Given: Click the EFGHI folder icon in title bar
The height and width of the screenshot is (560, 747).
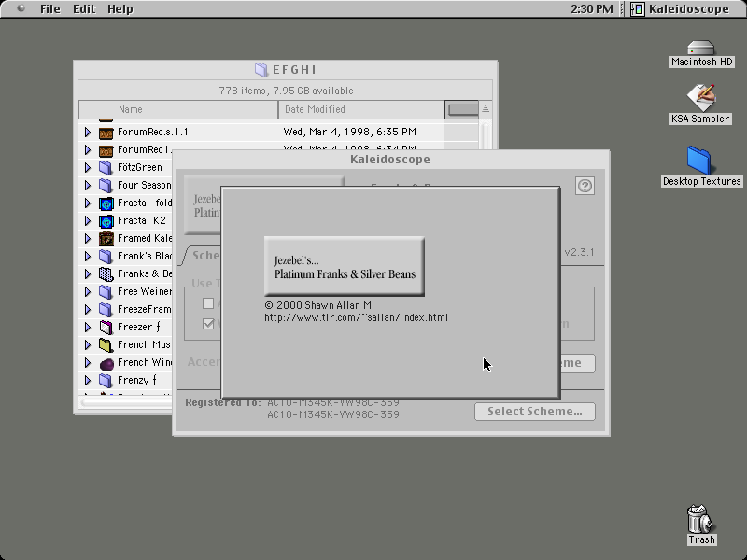Looking at the screenshot, I should [x=261, y=70].
